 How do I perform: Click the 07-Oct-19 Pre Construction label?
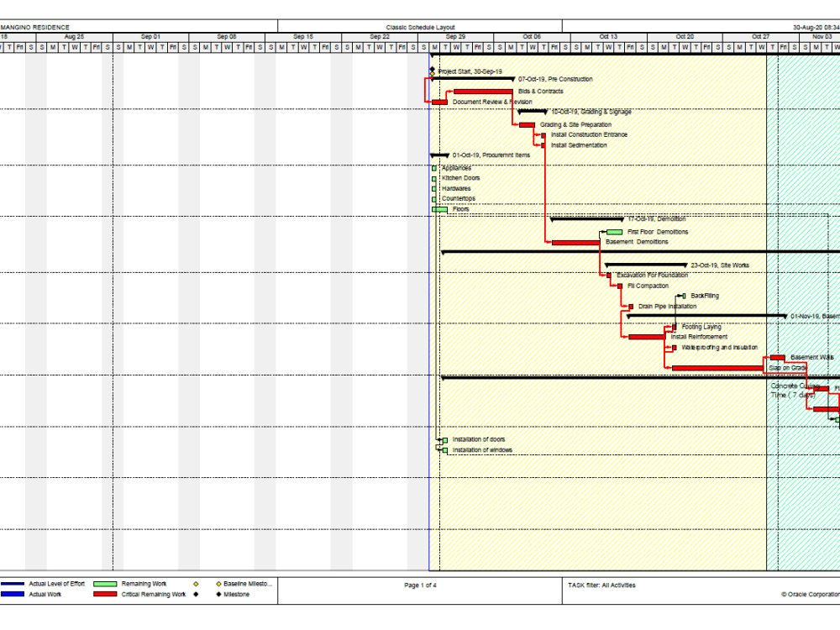click(x=555, y=79)
